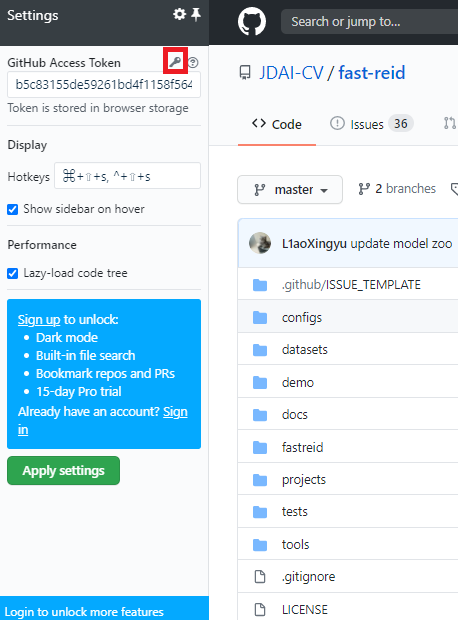Open the datasets folder name
The image size is (458, 620).
tap(305, 350)
